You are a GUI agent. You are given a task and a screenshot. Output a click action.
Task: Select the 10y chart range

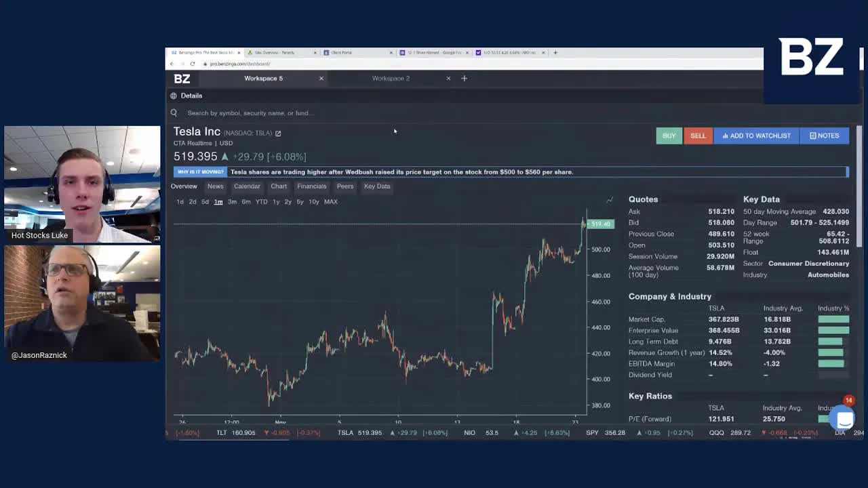click(314, 202)
